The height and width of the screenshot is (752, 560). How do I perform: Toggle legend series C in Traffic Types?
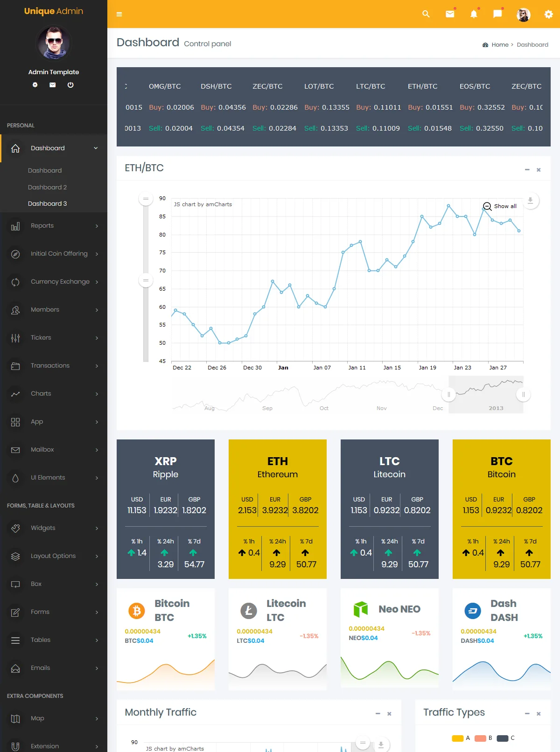click(x=506, y=738)
